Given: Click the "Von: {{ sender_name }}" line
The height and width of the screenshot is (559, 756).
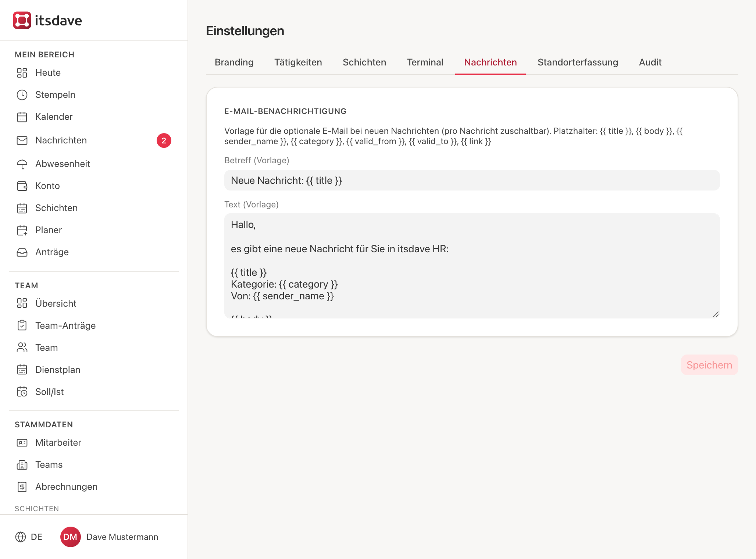Looking at the screenshot, I should tap(282, 296).
